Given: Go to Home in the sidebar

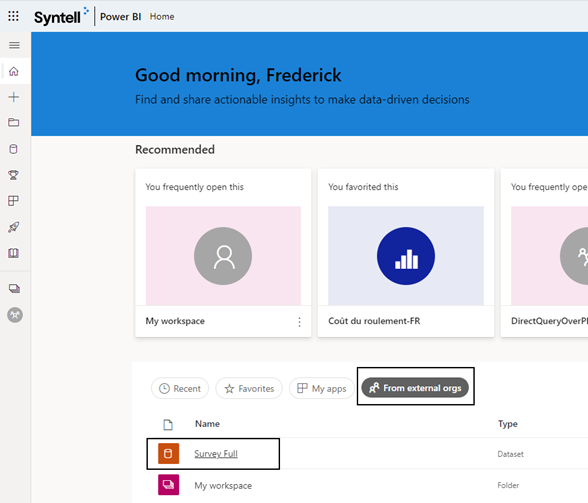Looking at the screenshot, I should point(14,71).
